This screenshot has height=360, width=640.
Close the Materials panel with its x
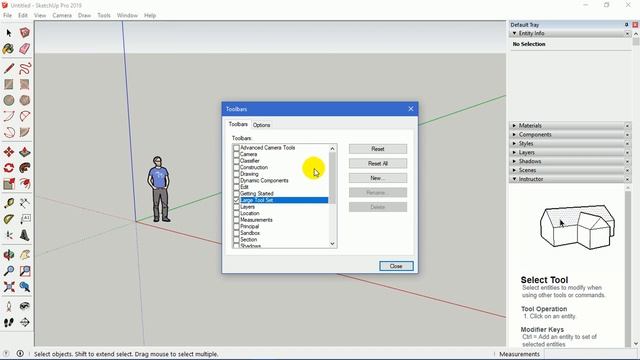(627, 126)
